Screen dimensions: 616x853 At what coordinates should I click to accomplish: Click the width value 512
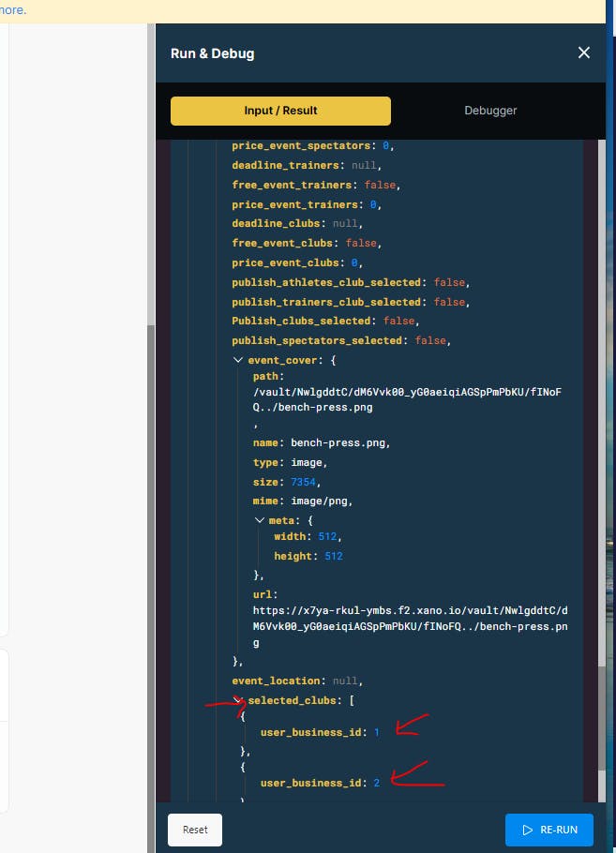[327, 536]
